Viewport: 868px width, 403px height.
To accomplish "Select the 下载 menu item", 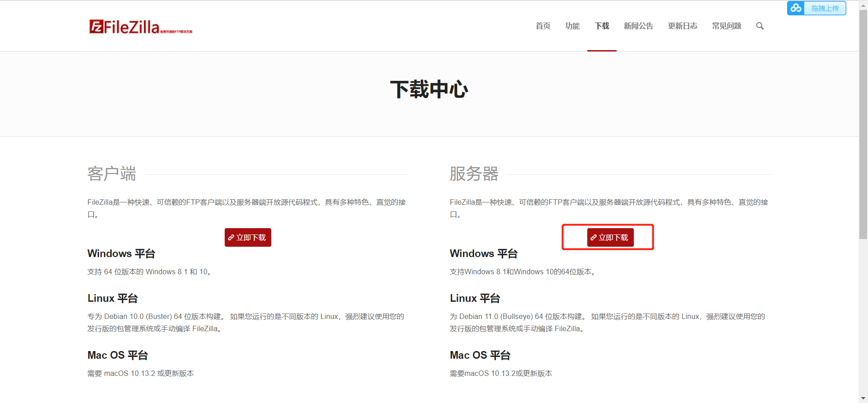I will pyautogui.click(x=602, y=26).
